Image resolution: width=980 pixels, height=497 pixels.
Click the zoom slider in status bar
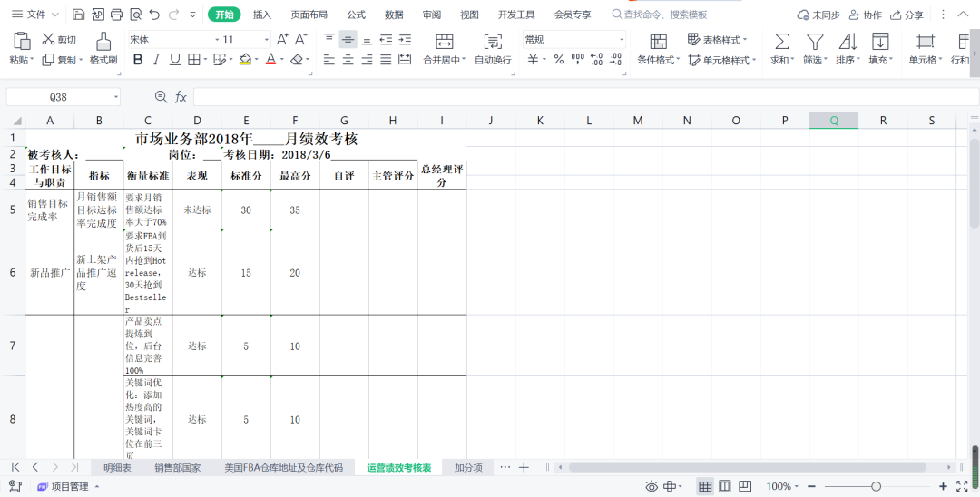point(876,486)
